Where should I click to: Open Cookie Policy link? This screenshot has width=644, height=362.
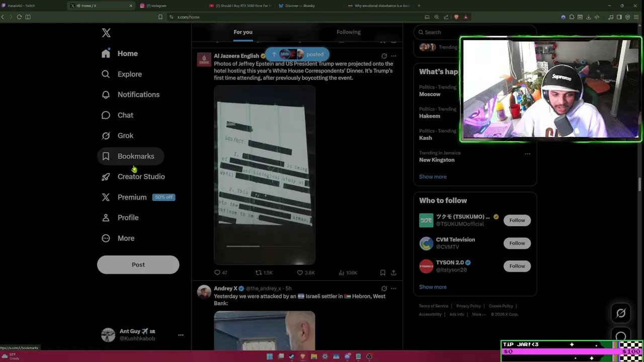501,306
